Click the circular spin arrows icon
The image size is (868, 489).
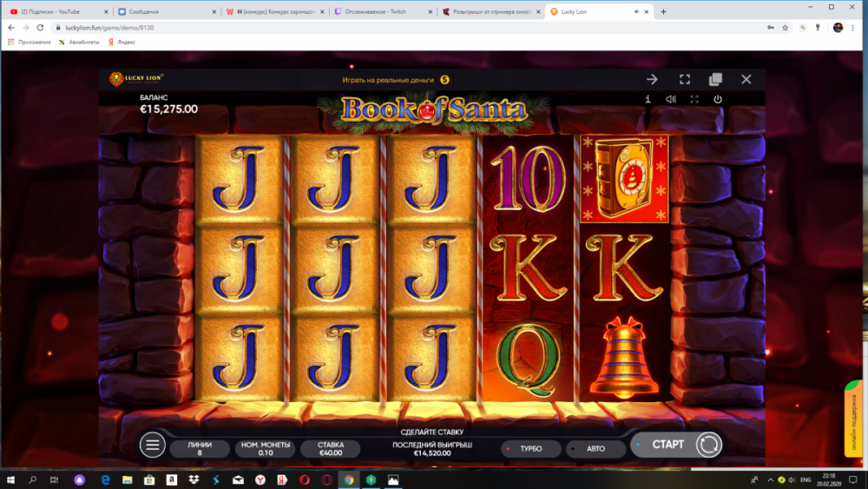point(708,445)
